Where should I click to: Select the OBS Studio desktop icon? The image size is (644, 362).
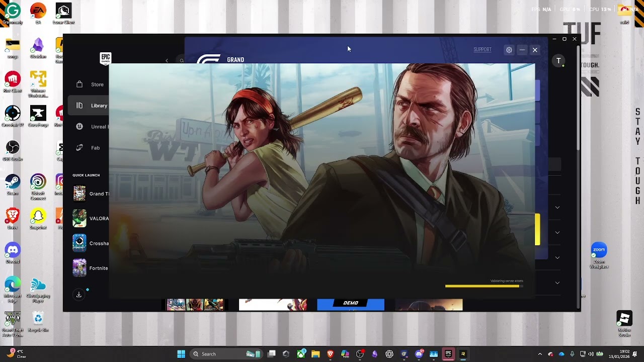point(13,150)
